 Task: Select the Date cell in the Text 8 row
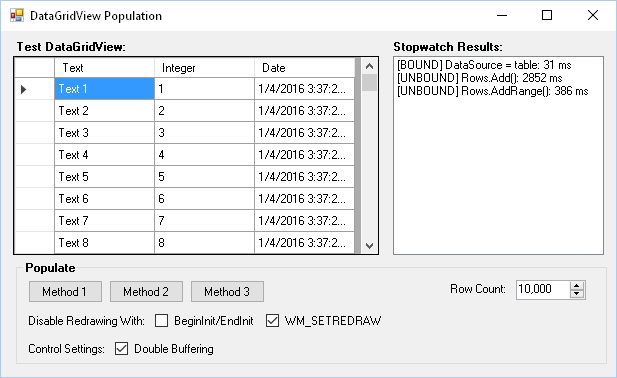(304, 243)
